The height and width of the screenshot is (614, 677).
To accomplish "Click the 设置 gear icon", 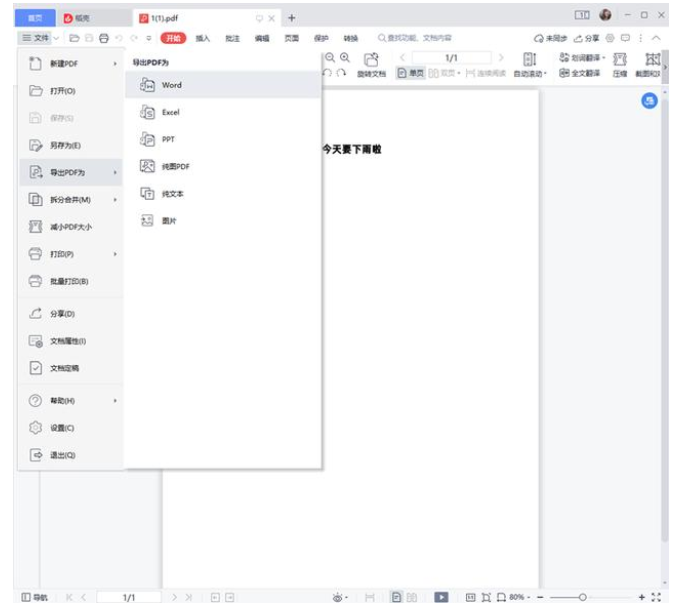I will point(36,428).
